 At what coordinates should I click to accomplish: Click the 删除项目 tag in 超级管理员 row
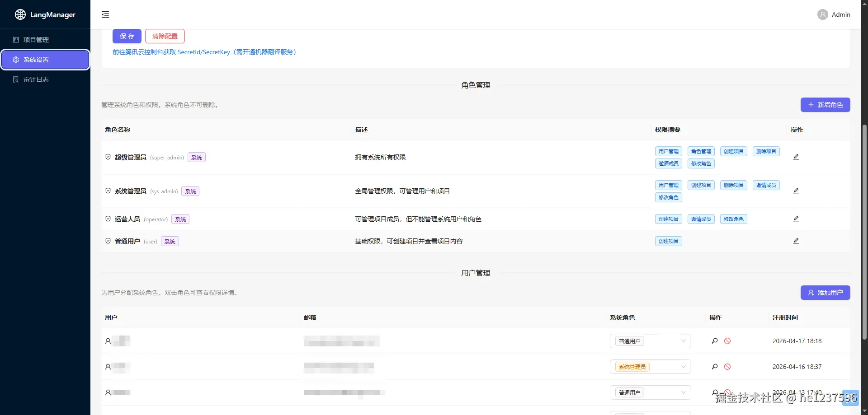click(766, 151)
